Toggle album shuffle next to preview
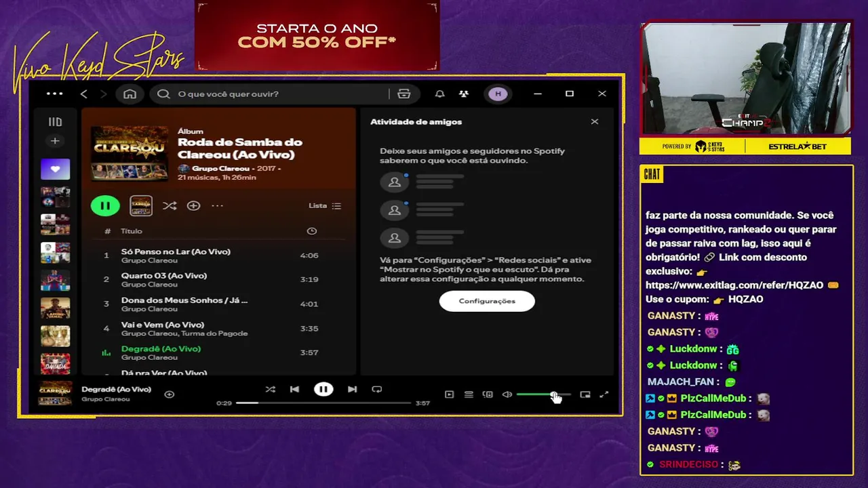Screen dimensions: 868x488 [x=170, y=205]
